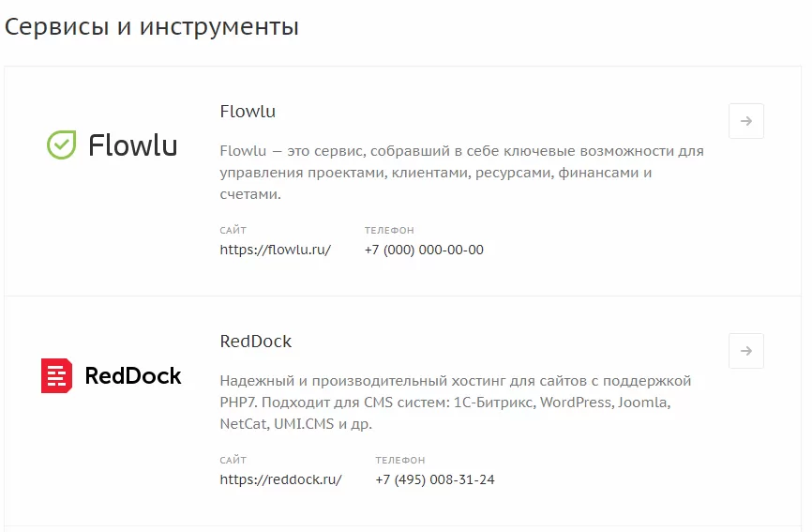
Task: Call RedDock phone +7 (495) 008-31-24
Action: pos(434,479)
